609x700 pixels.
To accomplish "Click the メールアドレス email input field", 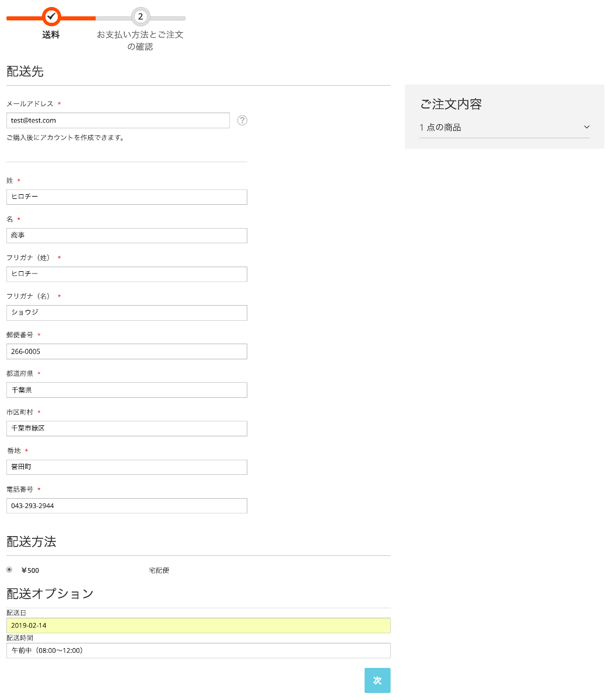I will [118, 121].
